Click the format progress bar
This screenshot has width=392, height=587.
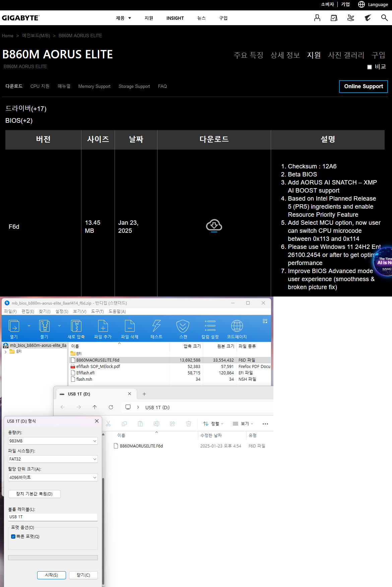coord(53,558)
